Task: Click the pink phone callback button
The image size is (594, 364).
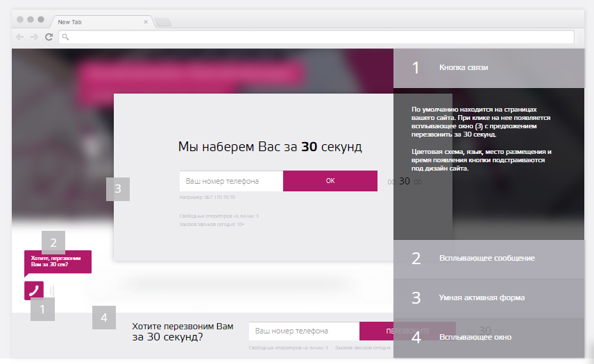Action: [34, 291]
